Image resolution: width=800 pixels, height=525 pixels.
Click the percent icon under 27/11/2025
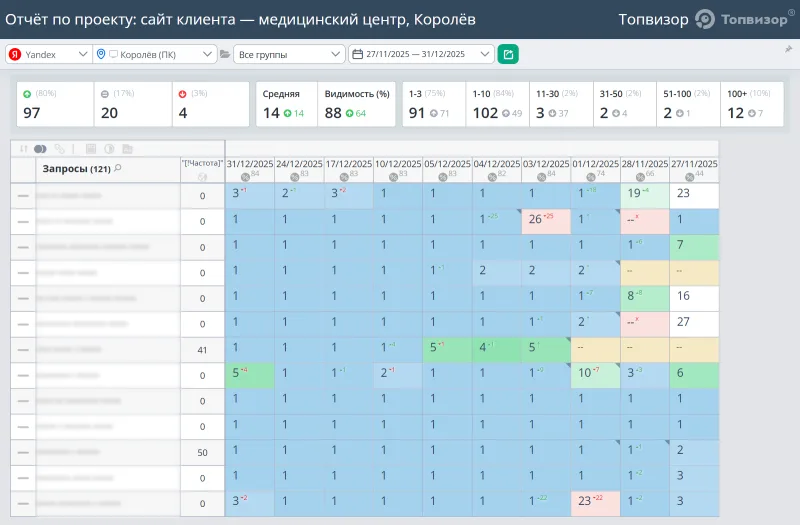690,177
